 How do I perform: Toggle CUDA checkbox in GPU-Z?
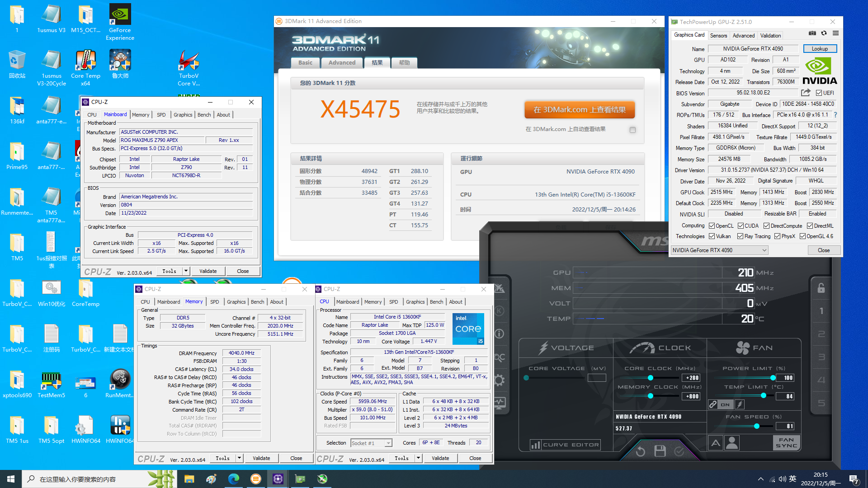point(741,226)
